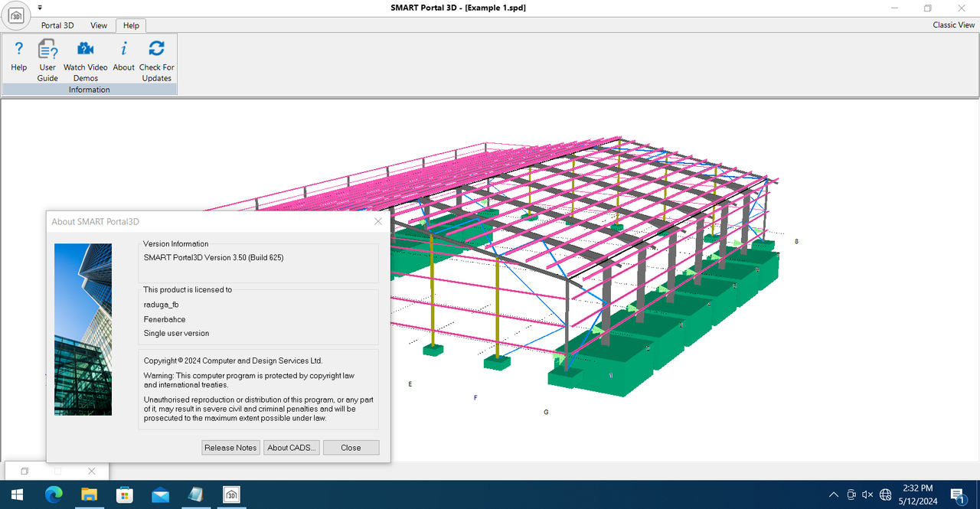Click grid label F in the 3D view
980x509 pixels.
point(475,398)
